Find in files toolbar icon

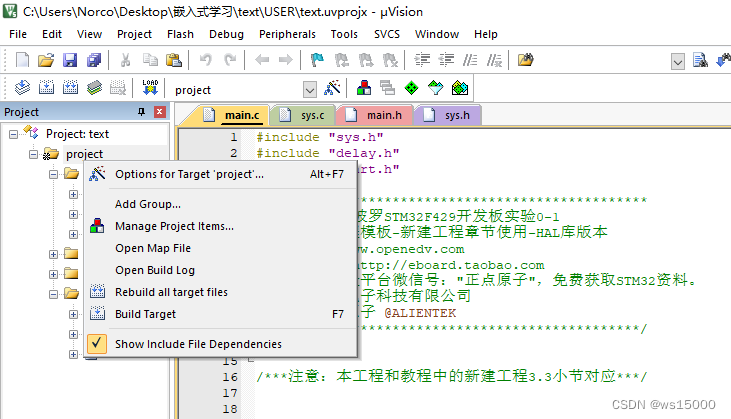[x=525, y=60]
